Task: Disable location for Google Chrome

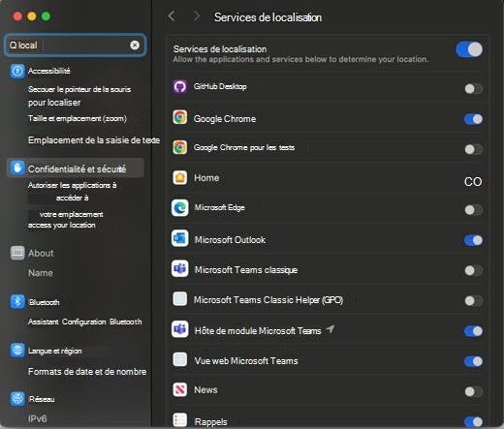Action: pyautogui.click(x=474, y=119)
